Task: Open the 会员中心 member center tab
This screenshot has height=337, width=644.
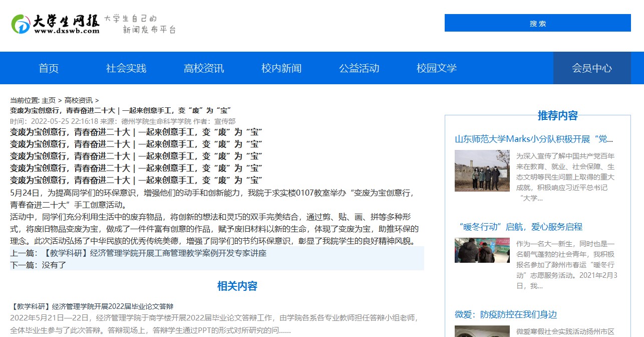Action: (591, 68)
